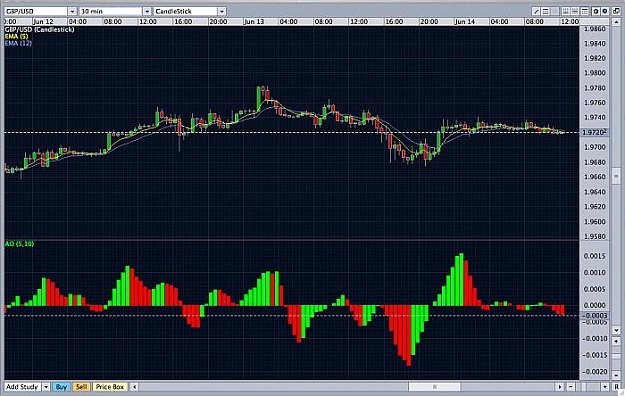
Task: Click the bar chart layout icon in top toolbar
Action: [x=566, y=11]
